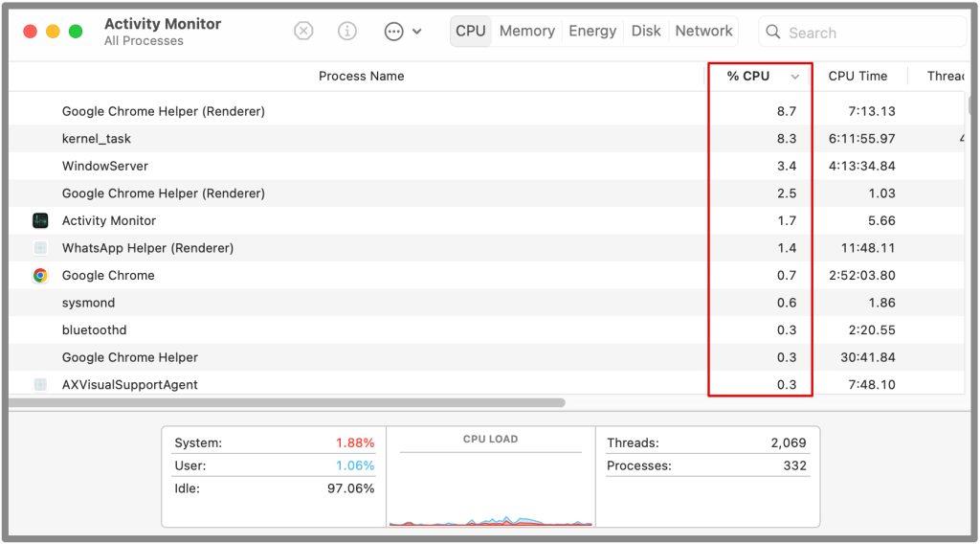Click the horizontal scrollbar under the process list
The width and height of the screenshot is (980, 544).
(287, 402)
